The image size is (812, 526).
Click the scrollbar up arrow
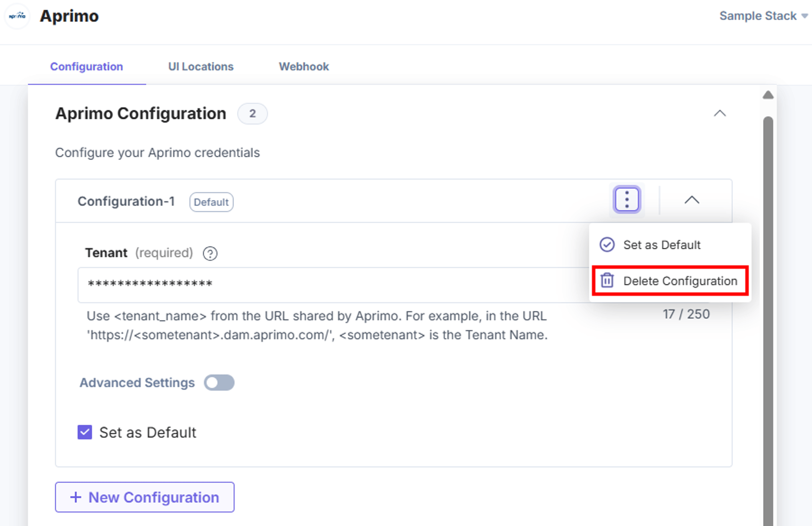pos(768,95)
